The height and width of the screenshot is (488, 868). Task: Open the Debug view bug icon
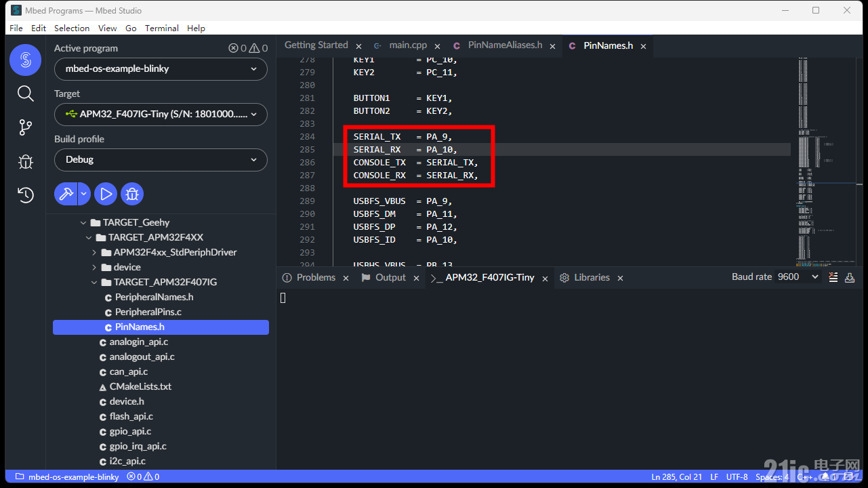pos(25,161)
